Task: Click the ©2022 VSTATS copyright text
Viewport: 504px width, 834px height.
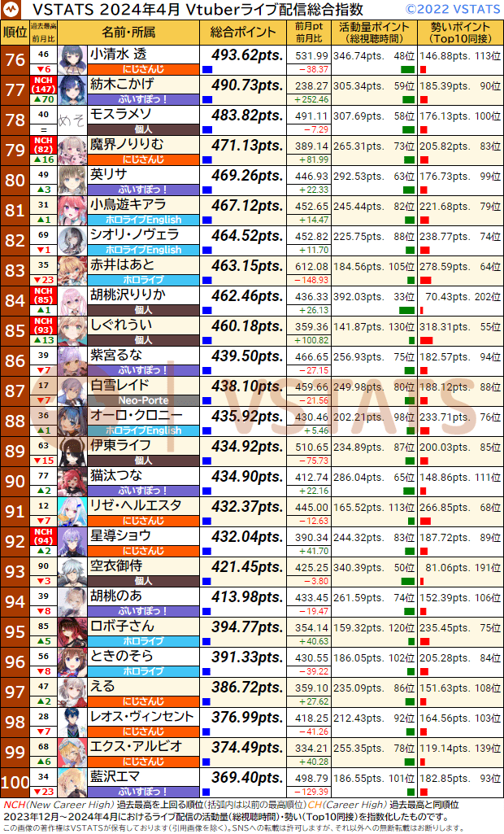Action: click(453, 9)
